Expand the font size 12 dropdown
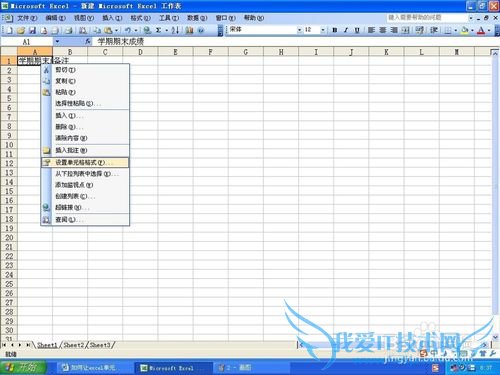The image size is (500, 375). pos(323,30)
